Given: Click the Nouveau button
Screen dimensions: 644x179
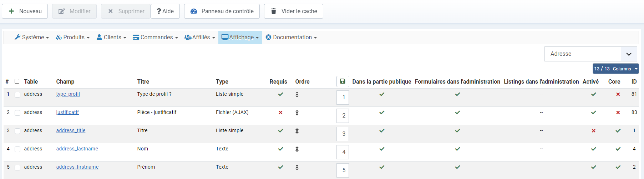Looking at the screenshot, I should coord(25,11).
